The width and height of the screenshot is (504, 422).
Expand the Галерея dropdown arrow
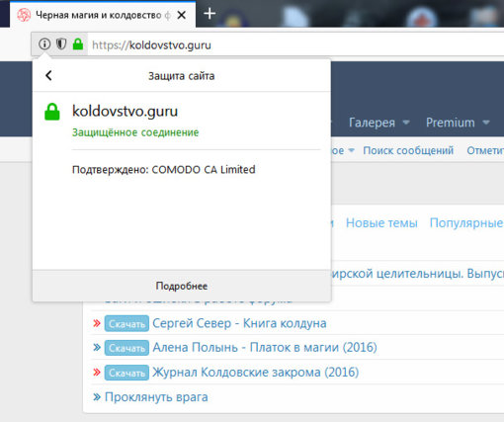pyautogui.click(x=406, y=123)
